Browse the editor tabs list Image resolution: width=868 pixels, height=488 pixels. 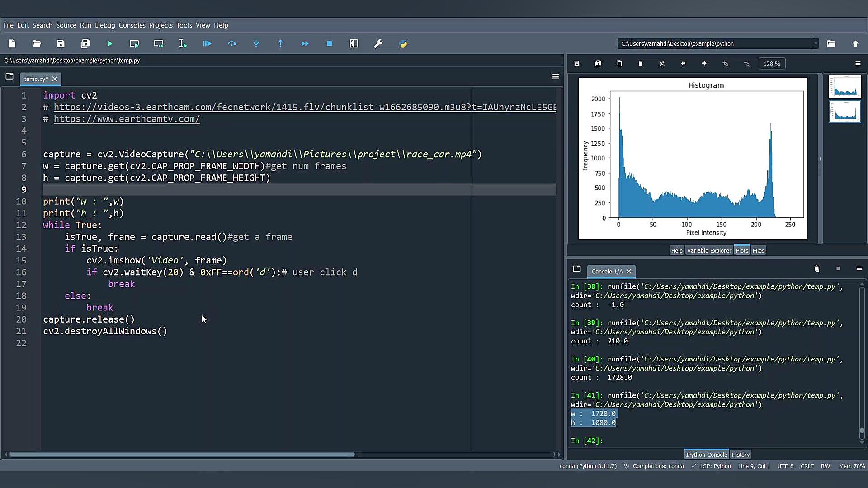[x=9, y=76]
